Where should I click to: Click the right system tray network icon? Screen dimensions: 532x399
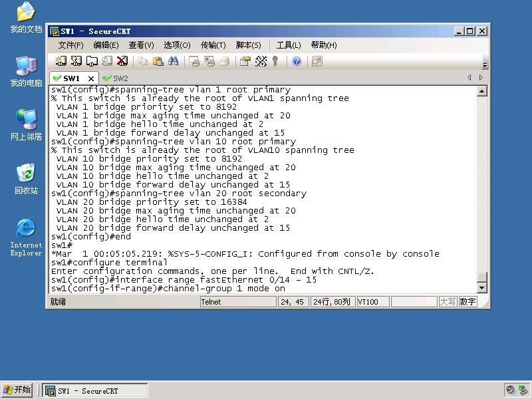point(523,390)
